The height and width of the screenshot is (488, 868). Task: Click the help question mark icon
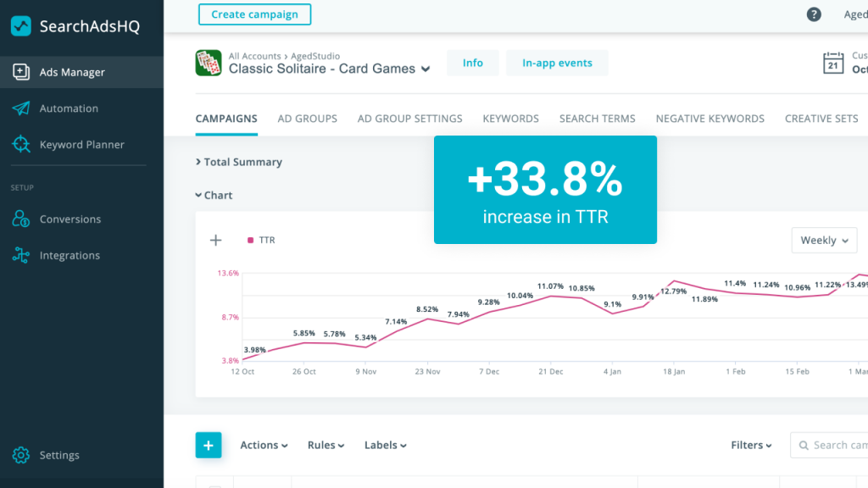(x=814, y=14)
